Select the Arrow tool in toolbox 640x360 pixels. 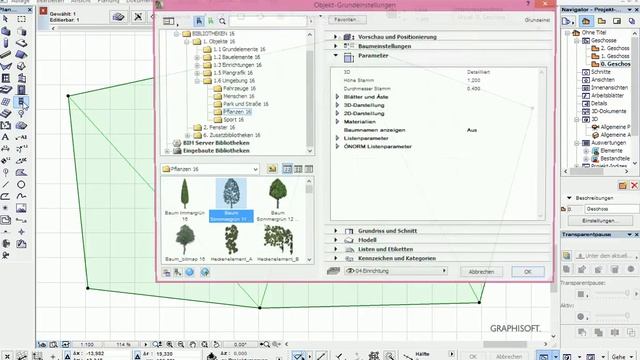click(x=5, y=19)
